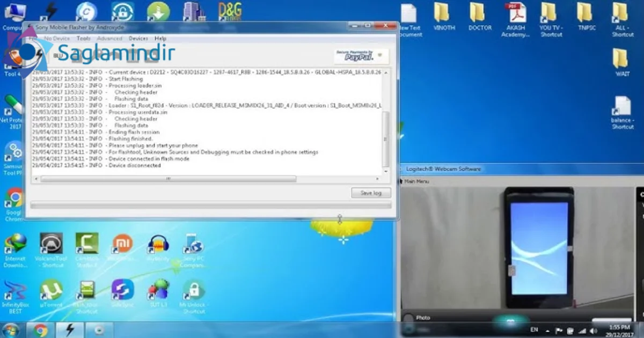Select the headphones audio editor desktop icon

158,245
